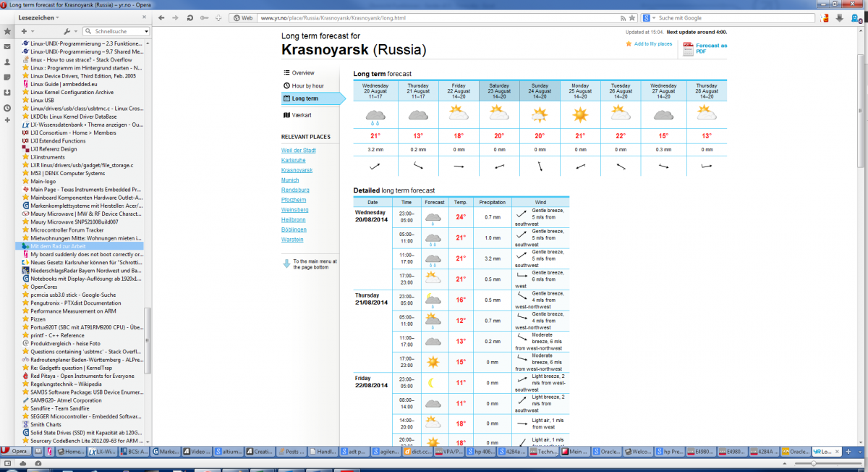Expand the Lesezeichen panel title dropdown

click(56, 17)
